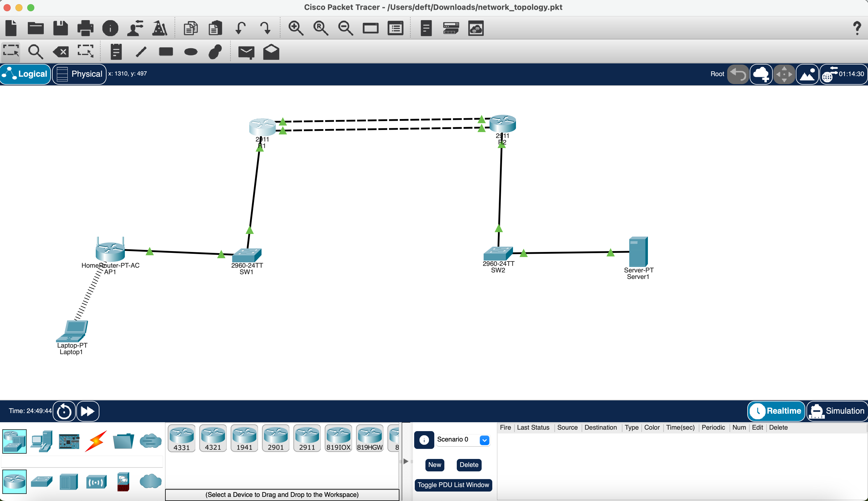Add a Complex PDU open envelope

click(271, 52)
